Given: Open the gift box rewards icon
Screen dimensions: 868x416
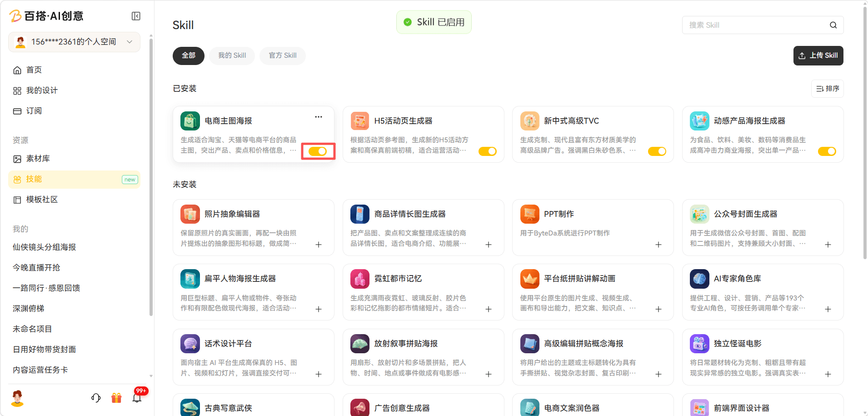Looking at the screenshot, I should (116, 398).
